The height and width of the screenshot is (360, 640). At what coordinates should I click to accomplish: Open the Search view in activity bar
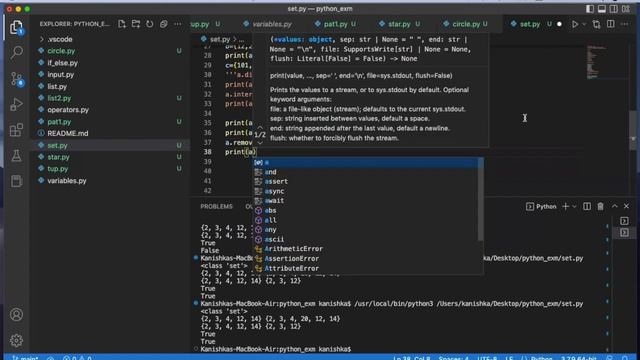(x=16, y=52)
